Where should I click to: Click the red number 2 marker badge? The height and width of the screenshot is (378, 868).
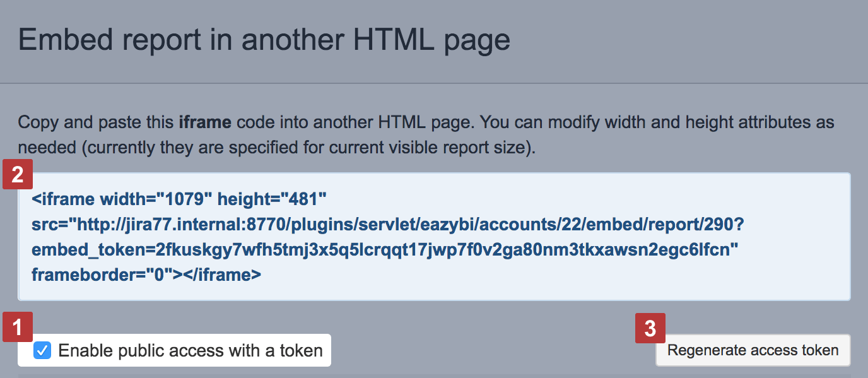coord(18,175)
